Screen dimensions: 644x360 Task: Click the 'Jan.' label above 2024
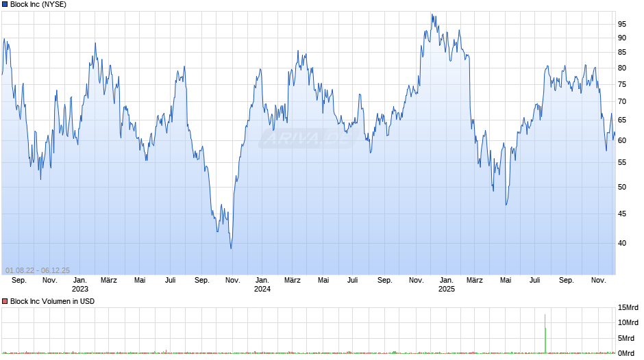(262, 280)
